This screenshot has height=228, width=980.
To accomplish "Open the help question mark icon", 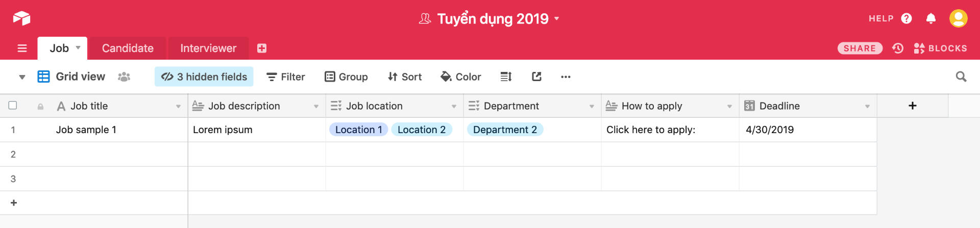I will point(906,19).
